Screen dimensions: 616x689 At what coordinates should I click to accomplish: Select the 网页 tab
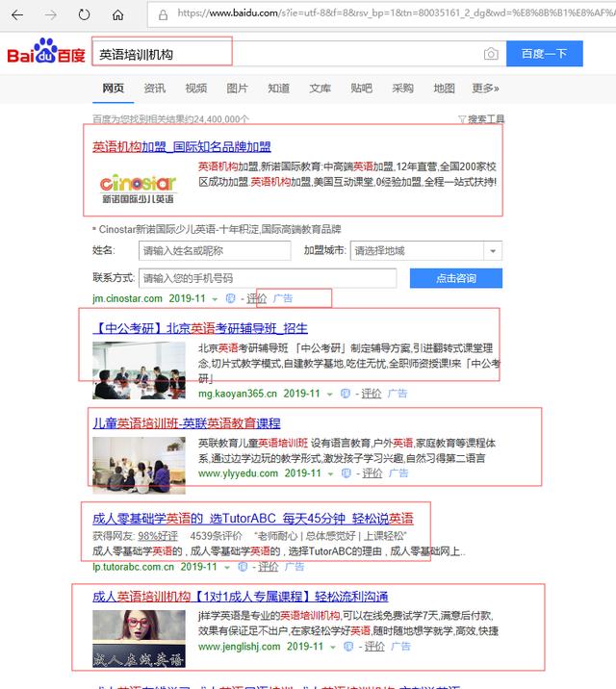coord(113,89)
